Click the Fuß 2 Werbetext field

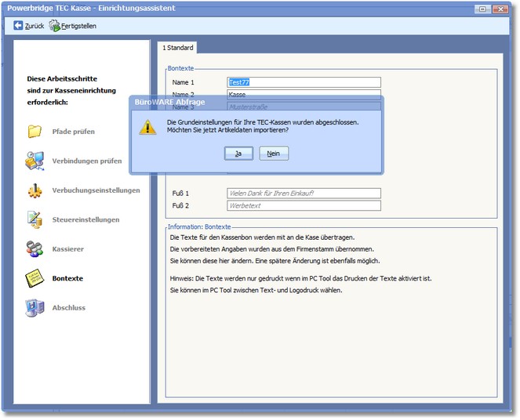coord(303,206)
